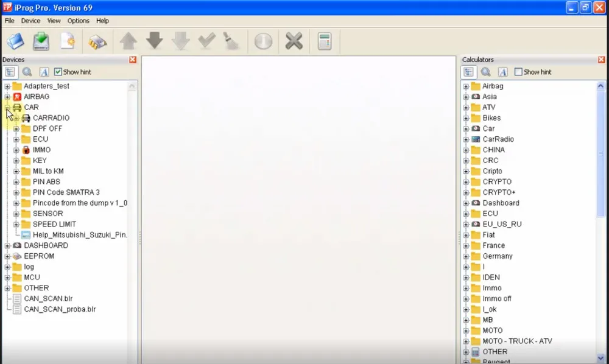609x364 pixels.
Task: Open the View menu
Action: point(54,21)
